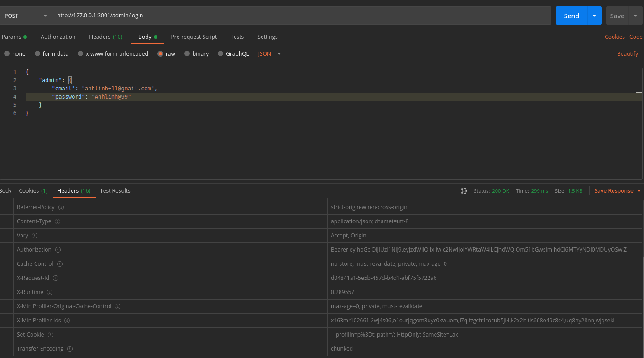The height and width of the screenshot is (358, 644).
Task: Click the info icon beside Set-Cookie
Action: tap(50, 334)
